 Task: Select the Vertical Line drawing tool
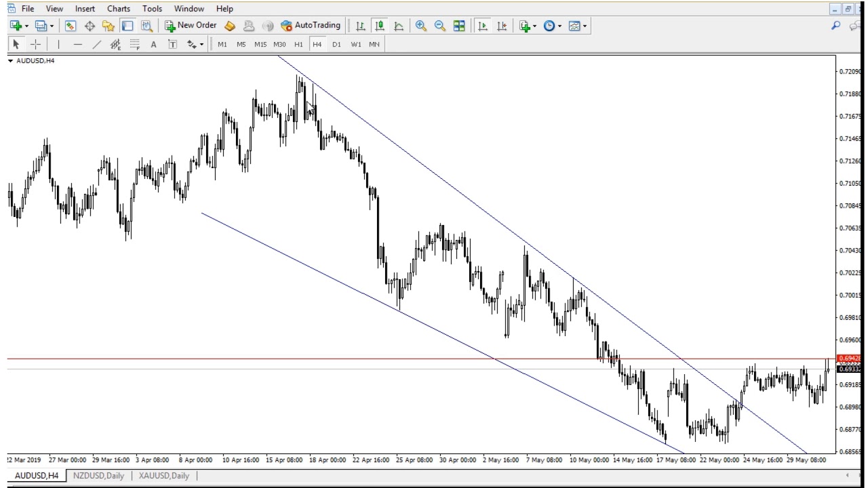(x=58, y=44)
